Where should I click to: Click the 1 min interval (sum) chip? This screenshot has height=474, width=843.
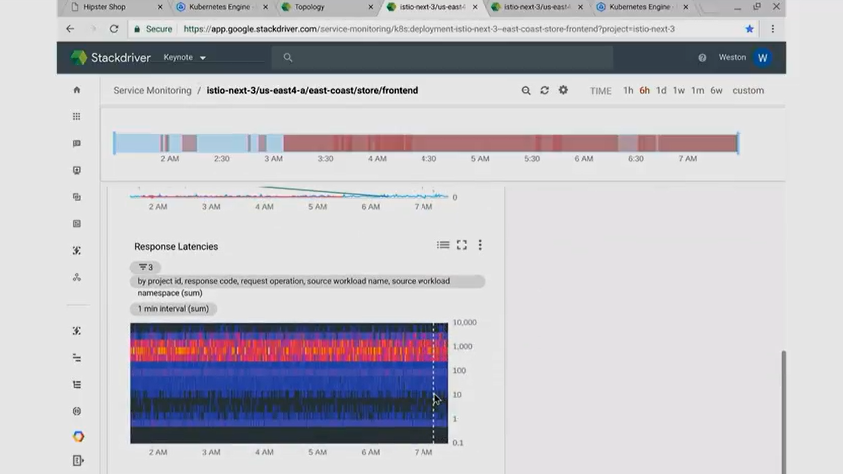(x=173, y=309)
